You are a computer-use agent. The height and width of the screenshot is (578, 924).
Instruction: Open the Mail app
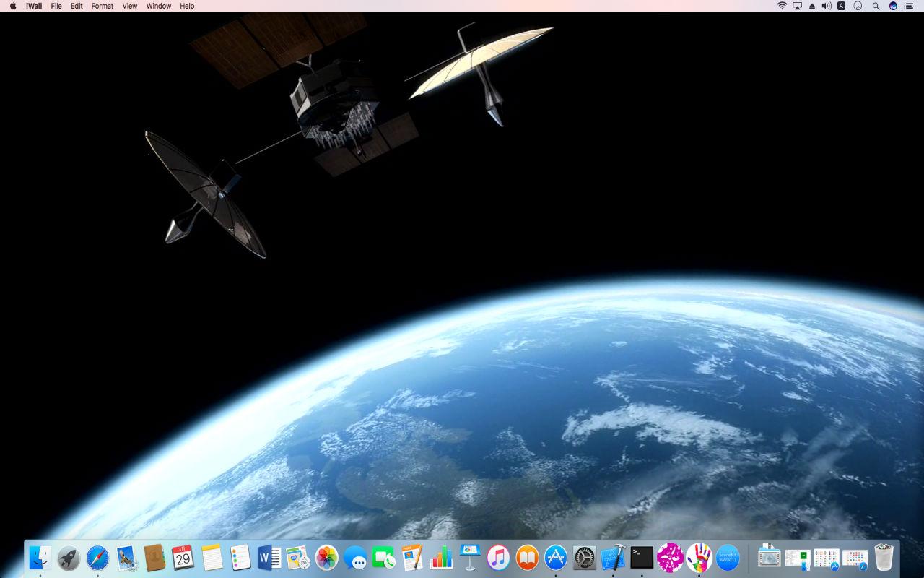[x=126, y=558]
